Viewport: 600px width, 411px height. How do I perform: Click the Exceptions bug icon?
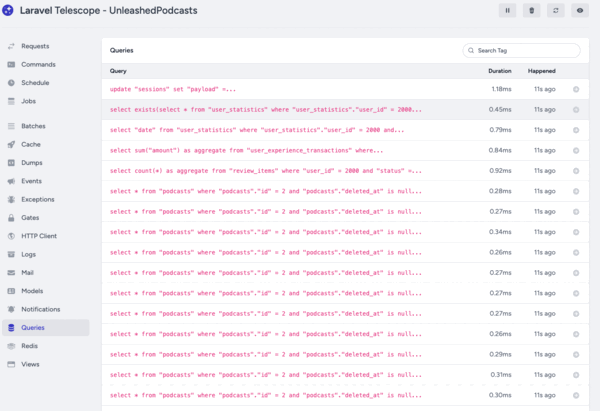point(11,199)
